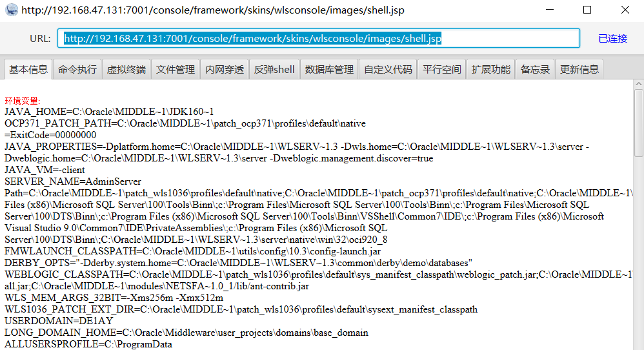
Task: Switch to the 命令执行 tab
Action: [x=77, y=70]
